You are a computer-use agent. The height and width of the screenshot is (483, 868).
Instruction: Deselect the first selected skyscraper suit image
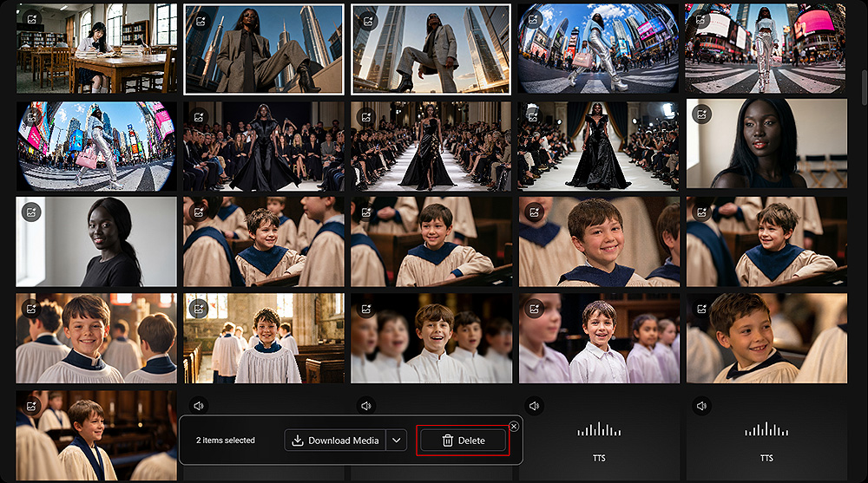(x=264, y=49)
